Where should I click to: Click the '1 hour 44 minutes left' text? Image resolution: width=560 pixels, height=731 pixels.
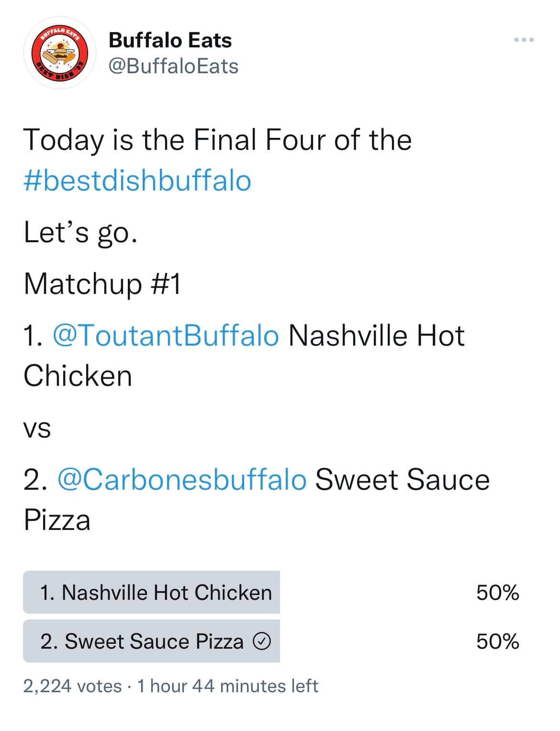pyautogui.click(x=228, y=686)
